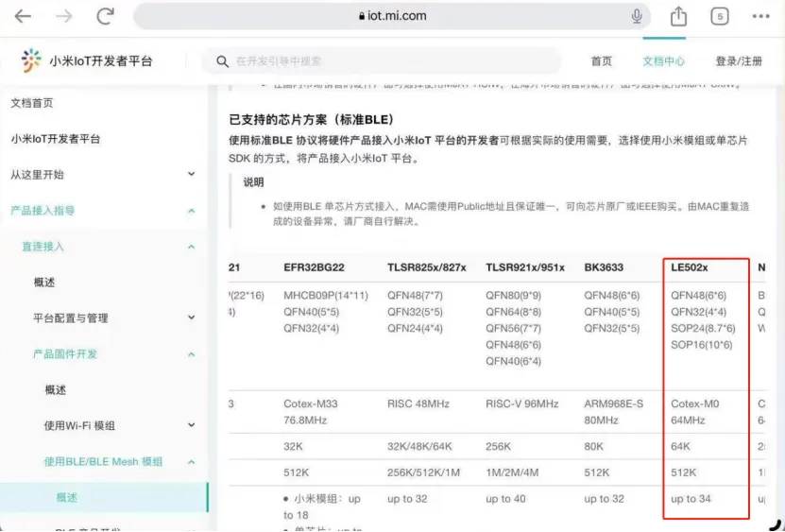Click the Xiaomi IoT platform logo
Screen dimensions: 785x532
(31, 60)
